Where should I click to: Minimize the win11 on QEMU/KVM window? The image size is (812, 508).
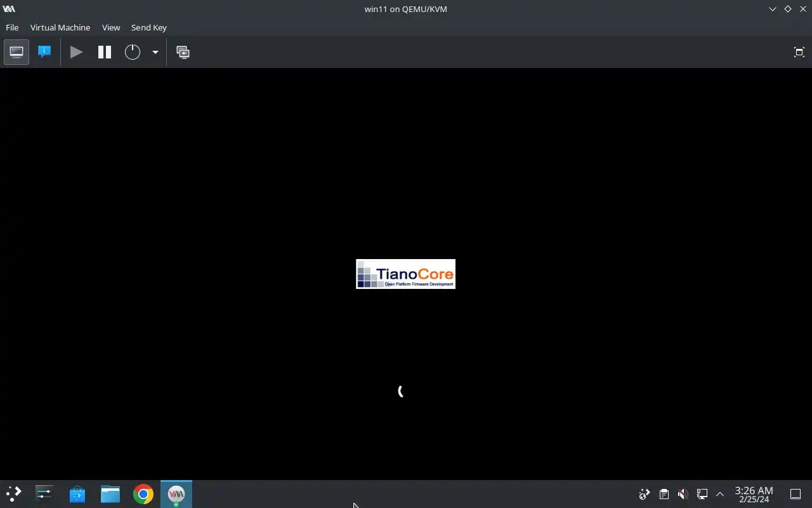(773, 9)
